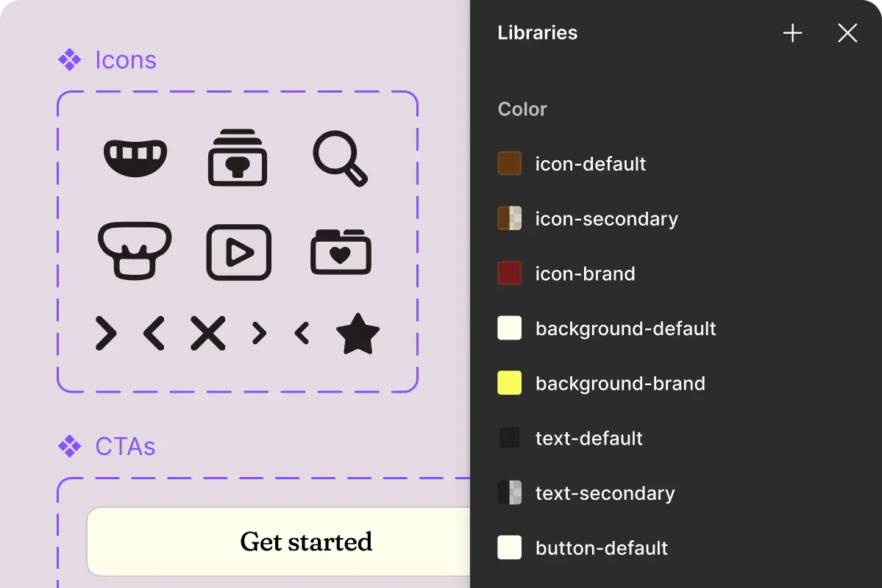Select the magnifying glass search icon
Image resolution: width=882 pixels, height=588 pixels.
[x=341, y=158]
